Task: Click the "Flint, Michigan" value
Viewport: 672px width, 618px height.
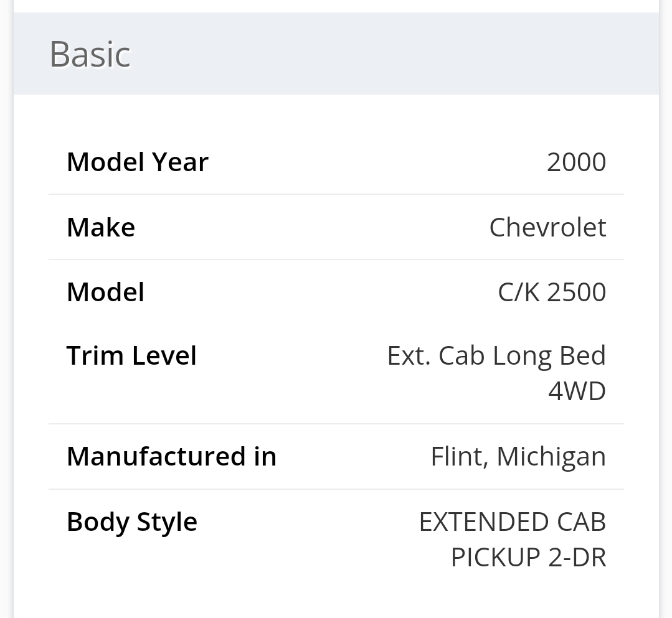Action: pyautogui.click(x=518, y=456)
